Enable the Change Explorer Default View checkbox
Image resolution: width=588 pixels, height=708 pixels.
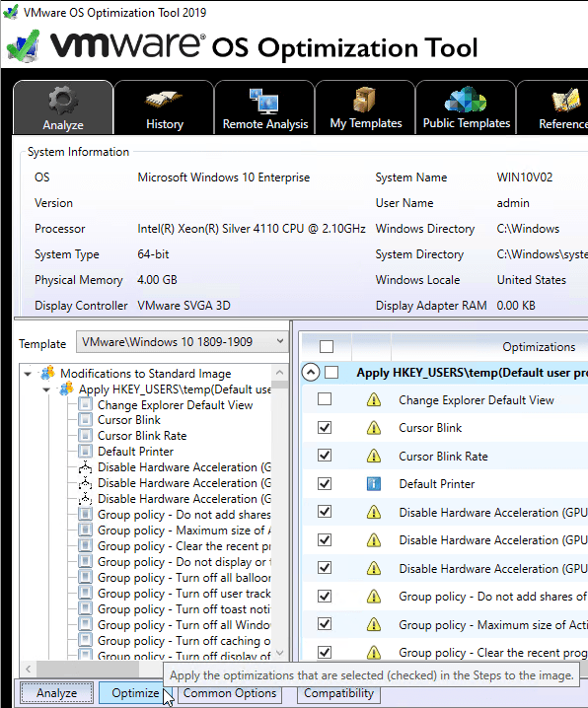325,399
